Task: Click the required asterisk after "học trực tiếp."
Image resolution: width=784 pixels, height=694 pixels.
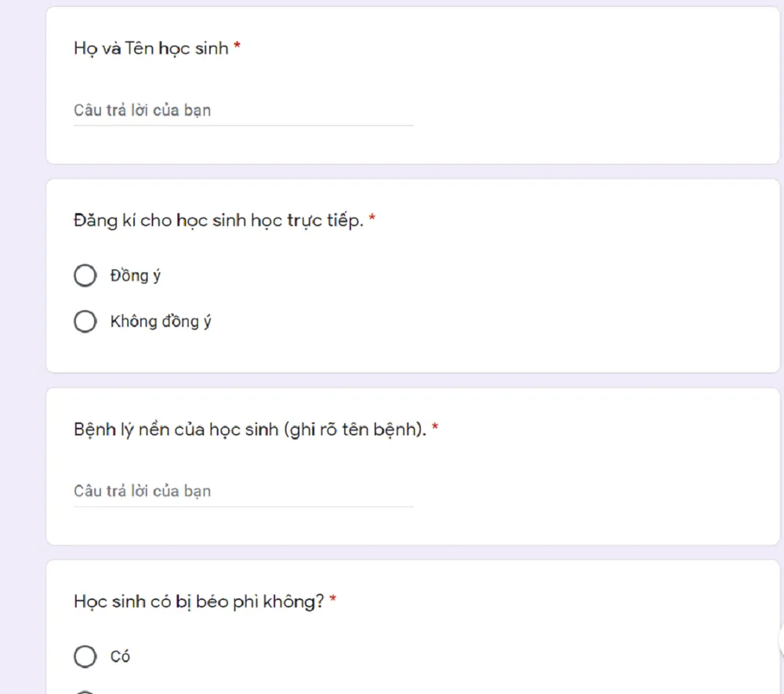Action: point(372,220)
